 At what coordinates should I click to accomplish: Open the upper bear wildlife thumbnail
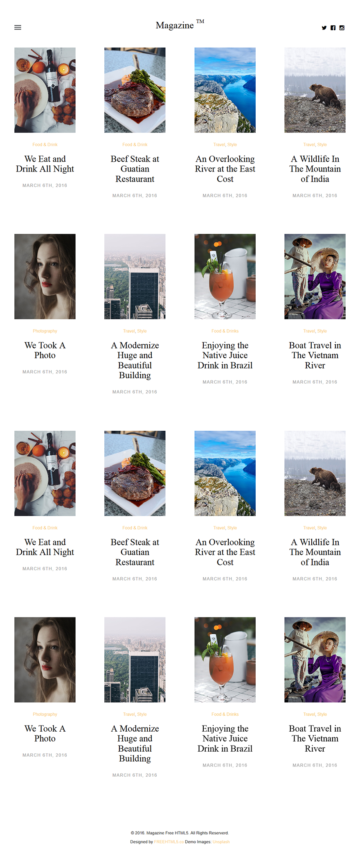coord(315,90)
